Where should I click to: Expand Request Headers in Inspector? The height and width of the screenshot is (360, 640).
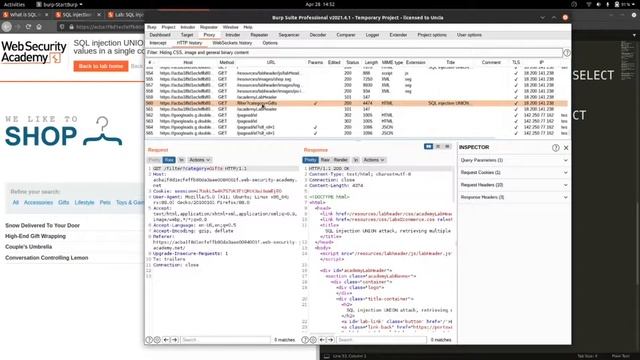point(513,185)
